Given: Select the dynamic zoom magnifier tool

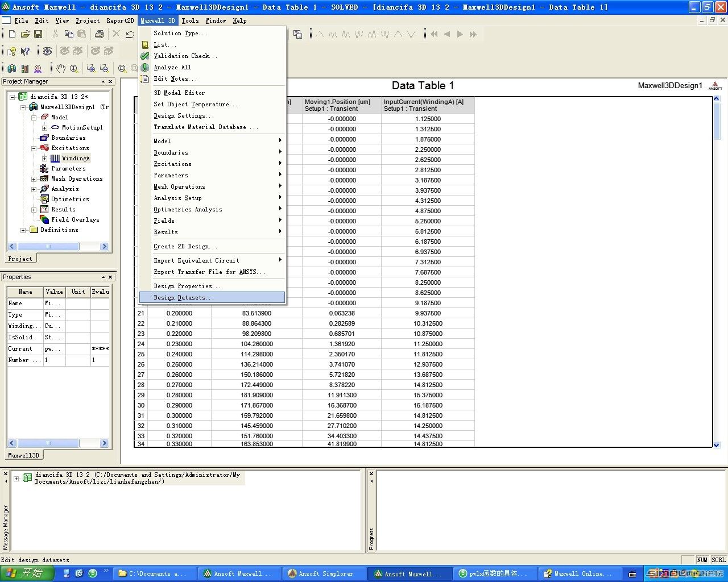Looking at the screenshot, I should coord(74,68).
